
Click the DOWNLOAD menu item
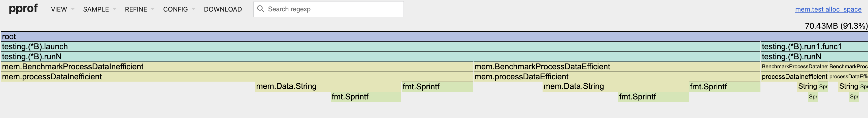[223, 9]
